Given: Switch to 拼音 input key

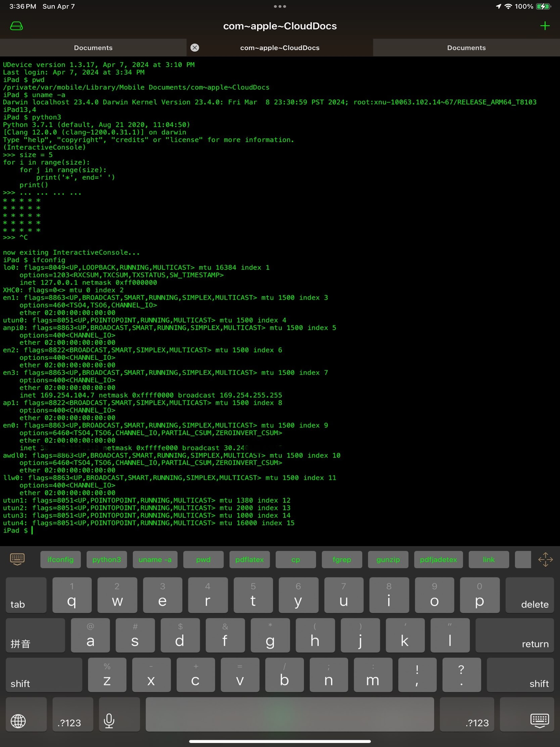Looking at the screenshot, I should [36, 635].
